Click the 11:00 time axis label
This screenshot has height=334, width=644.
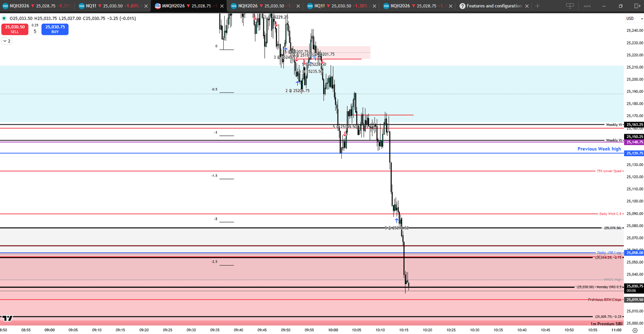616,330
